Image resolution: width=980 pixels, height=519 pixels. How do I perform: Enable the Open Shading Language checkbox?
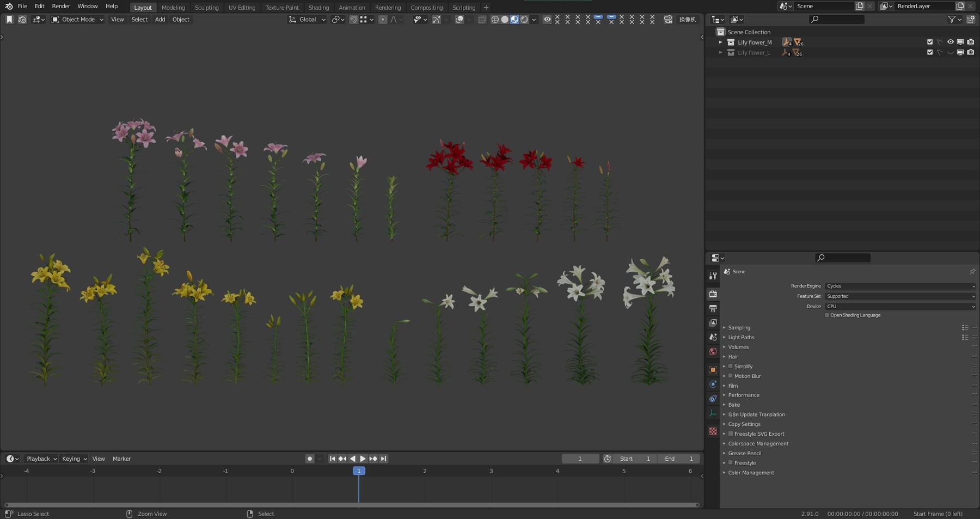tap(826, 315)
